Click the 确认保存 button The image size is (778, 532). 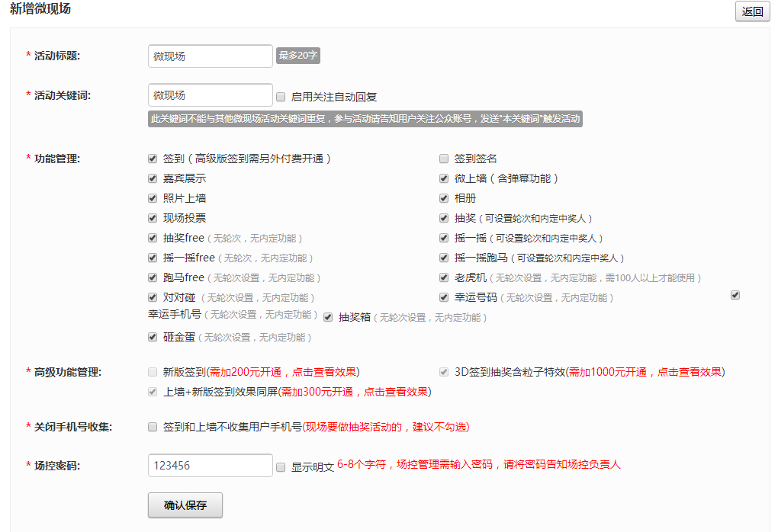(x=185, y=505)
